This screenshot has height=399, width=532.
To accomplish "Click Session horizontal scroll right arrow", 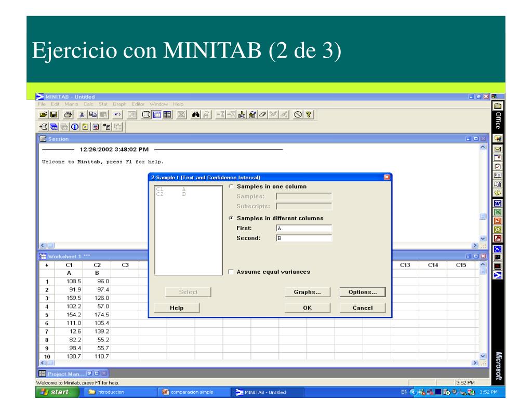I will 475,245.
